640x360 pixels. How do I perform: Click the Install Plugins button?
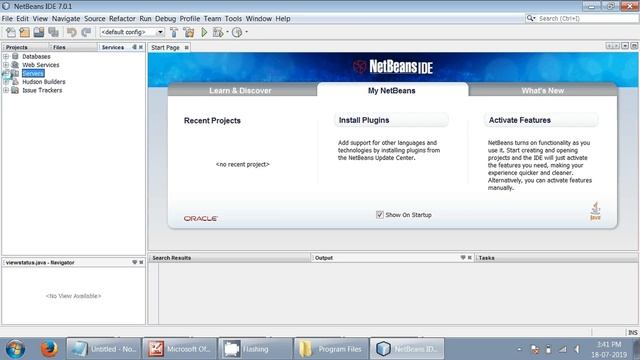click(391, 120)
